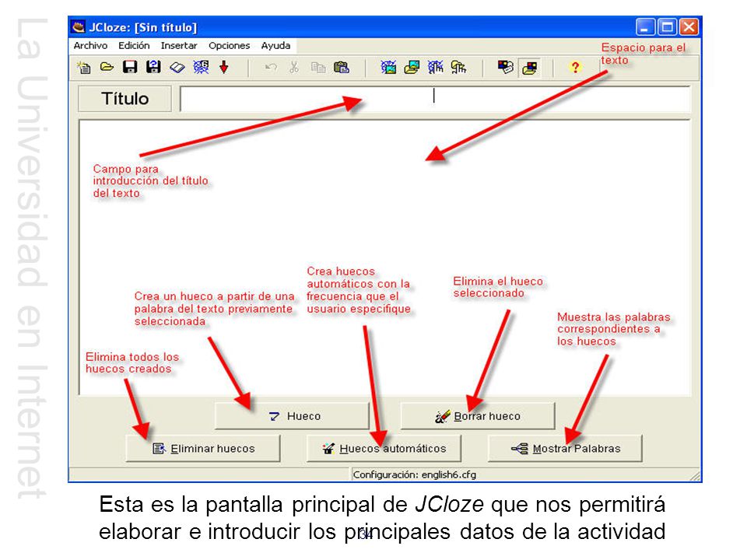This screenshot has width=747, height=560.
Task: Open the Opciones menu
Action: pyautogui.click(x=229, y=45)
